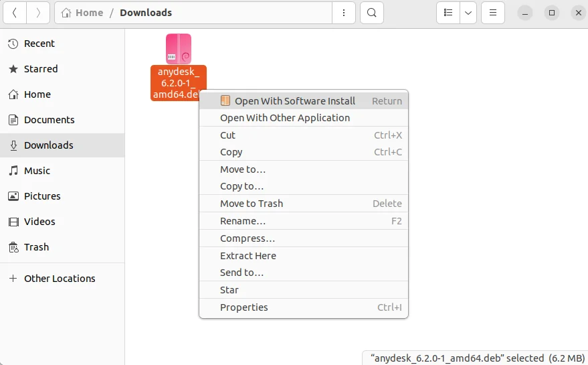
Task: Choose Send to… from the context menu
Action: [304, 273]
